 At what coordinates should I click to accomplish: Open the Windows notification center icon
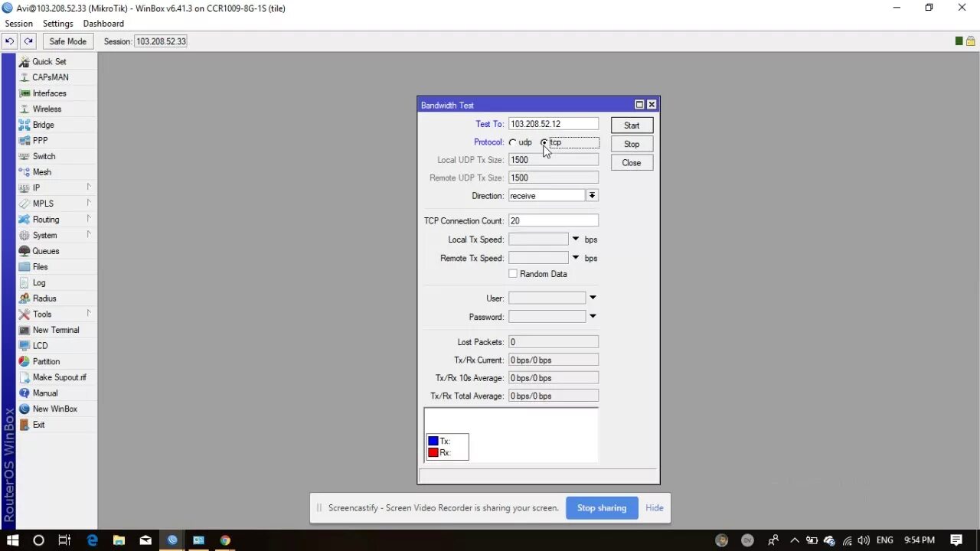click(x=956, y=540)
